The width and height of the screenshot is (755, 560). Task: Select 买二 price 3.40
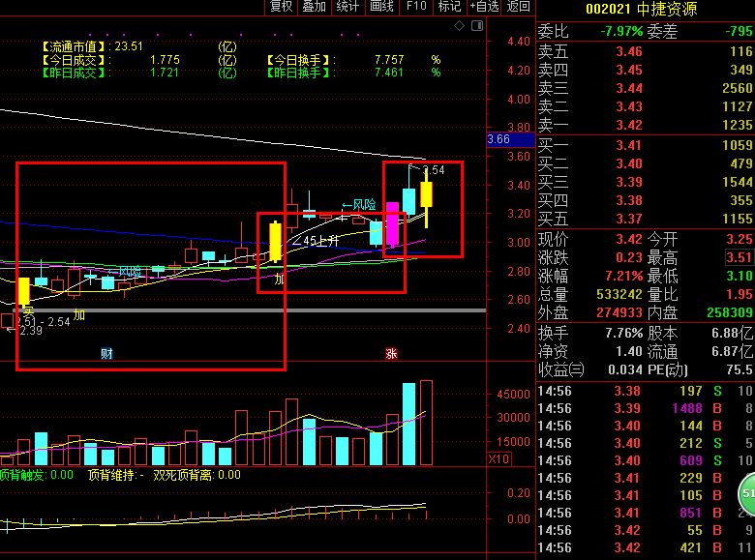point(629,163)
